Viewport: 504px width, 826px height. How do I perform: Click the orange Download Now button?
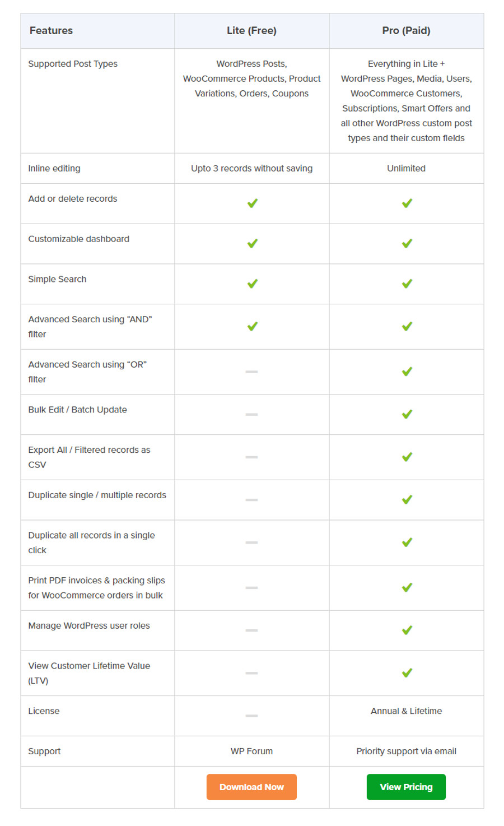pyautogui.click(x=251, y=787)
